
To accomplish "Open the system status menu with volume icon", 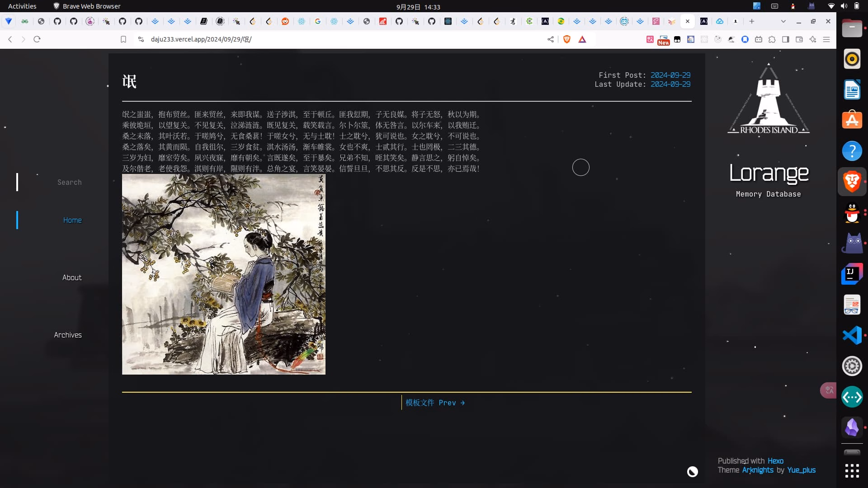I will (844, 6).
